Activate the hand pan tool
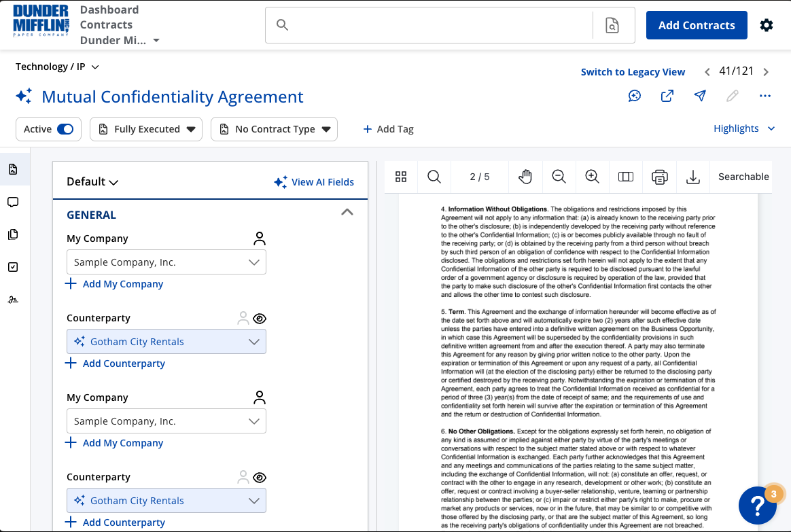 coord(525,177)
